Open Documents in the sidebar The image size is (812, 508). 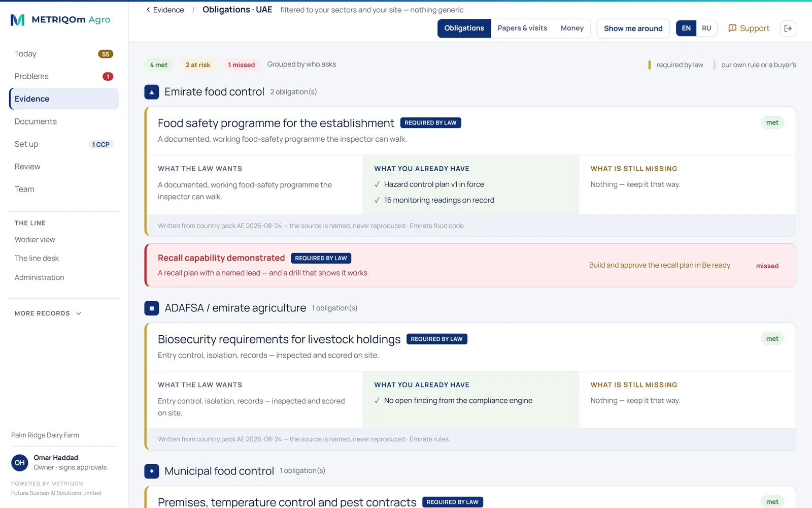pos(64,121)
